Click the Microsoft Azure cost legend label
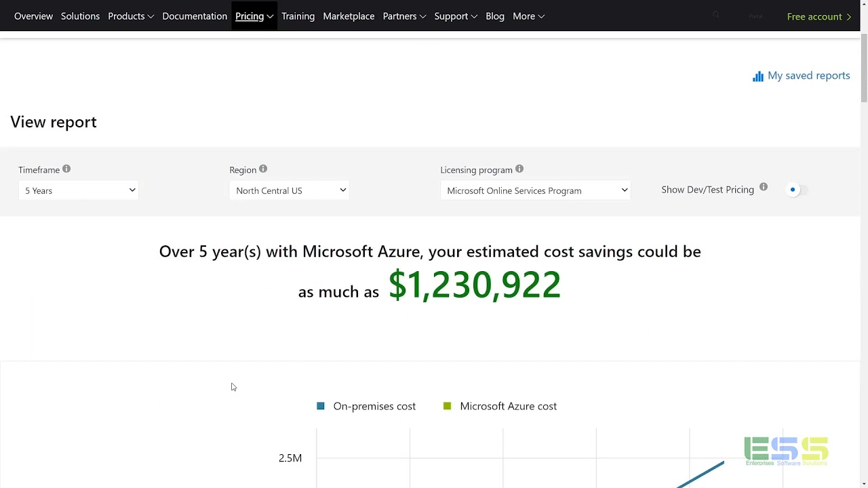868x488 pixels. (x=509, y=406)
